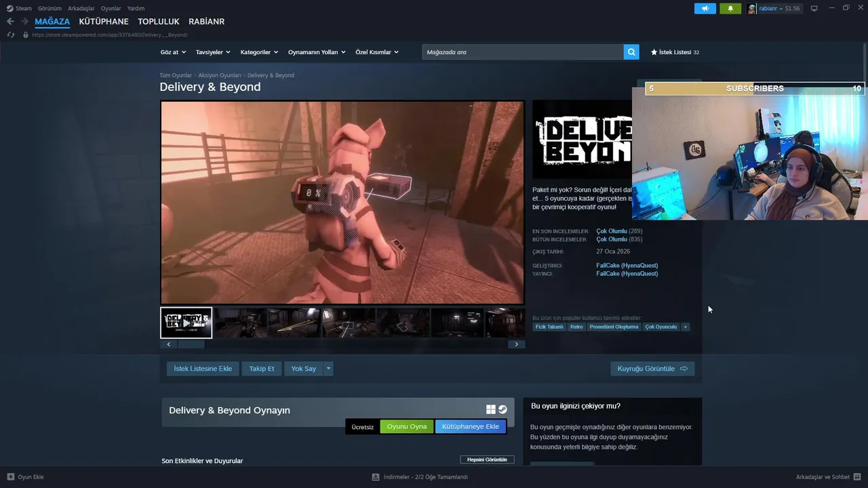Expand the Özel Kısımlar dropdown
The width and height of the screenshot is (868, 488).
point(377,52)
